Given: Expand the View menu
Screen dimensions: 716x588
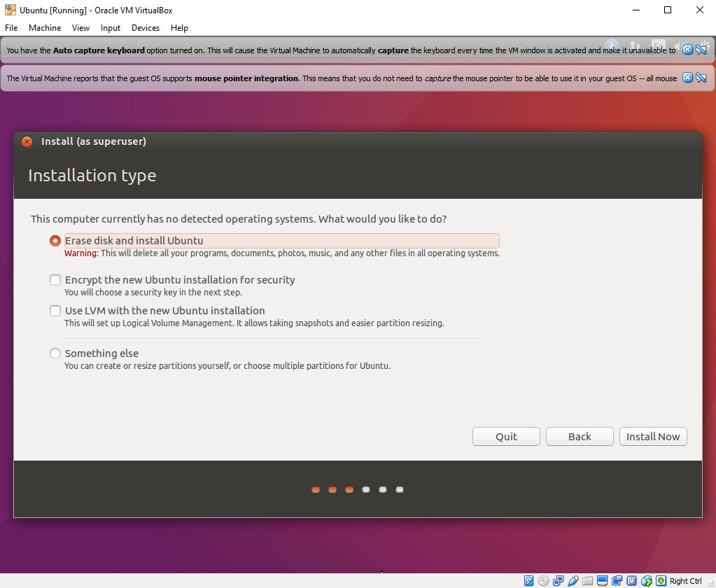Looking at the screenshot, I should [80, 28].
